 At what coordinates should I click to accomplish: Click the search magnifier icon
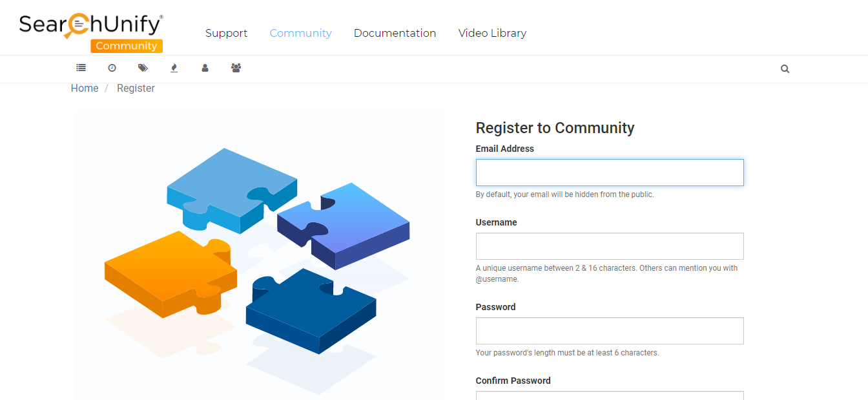(785, 68)
